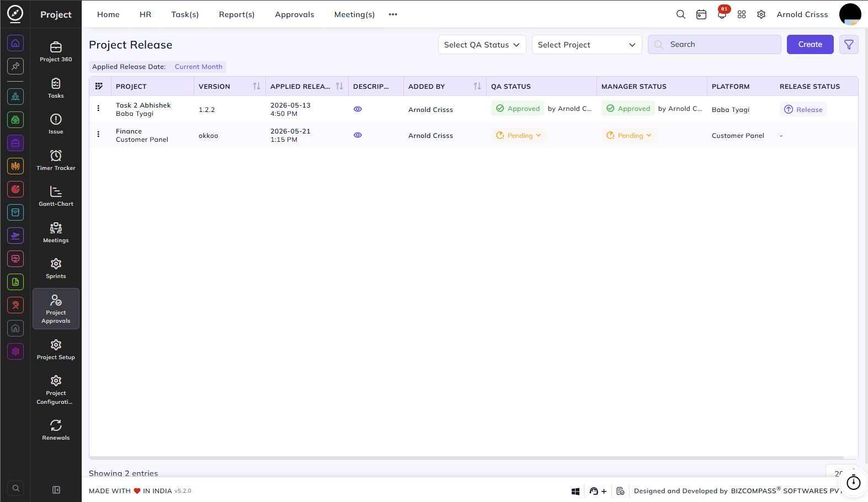Open the settings gear in top bar
This screenshot has width=868, height=502.
coord(762,14)
